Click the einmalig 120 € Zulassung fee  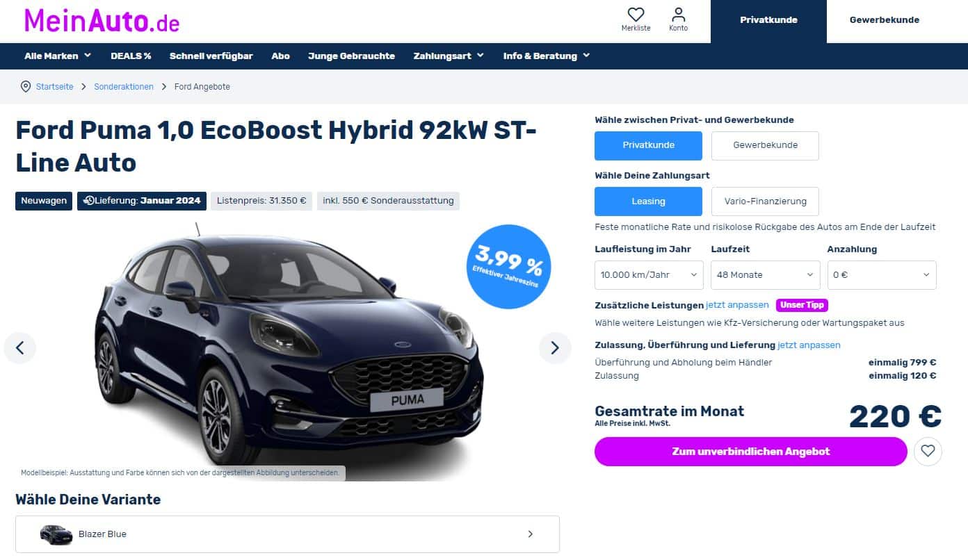(903, 376)
